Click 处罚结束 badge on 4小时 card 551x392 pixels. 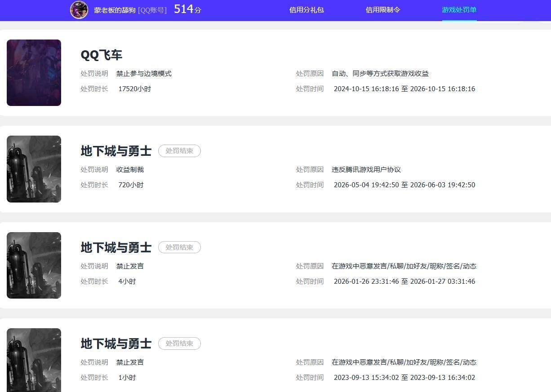click(x=179, y=247)
